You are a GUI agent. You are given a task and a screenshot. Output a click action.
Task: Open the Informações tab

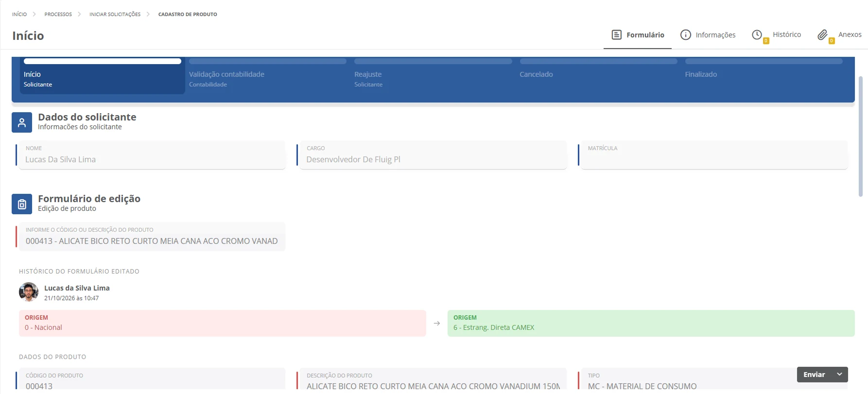tap(708, 34)
